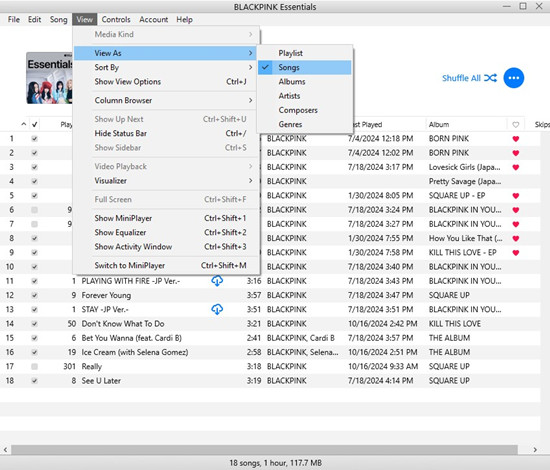
Task: Sort by the Album column header
Action: tap(438, 125)
